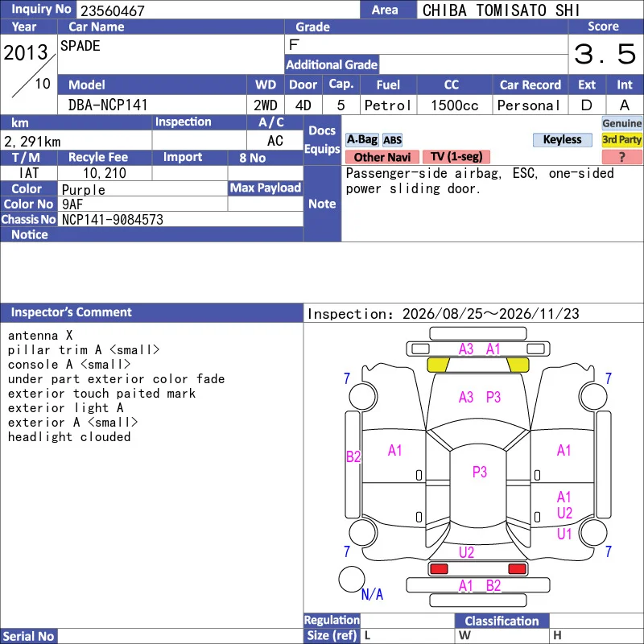Click the right red taillight on diagram
The width and height of the screenshot is (644, 644).
pos(517,569)
